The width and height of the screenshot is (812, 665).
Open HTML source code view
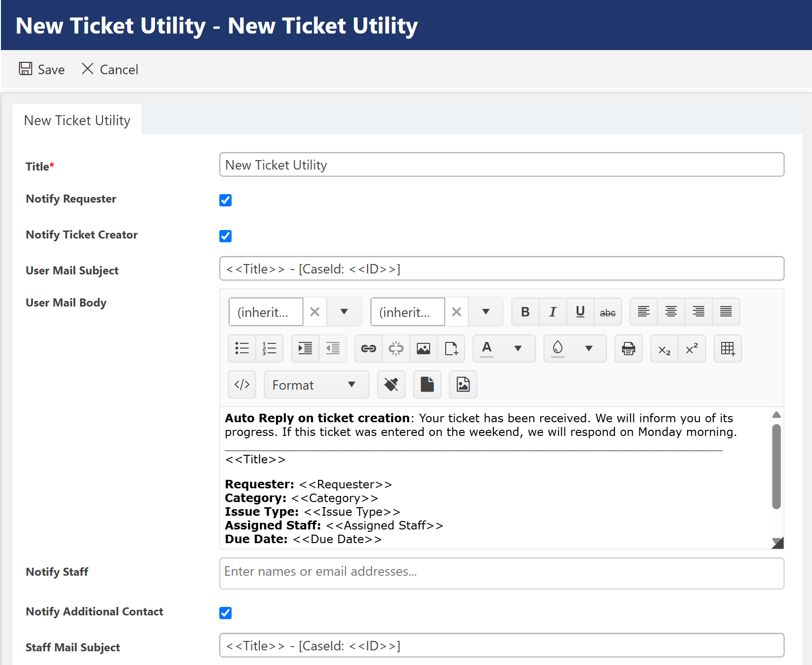tap(242, 384)
